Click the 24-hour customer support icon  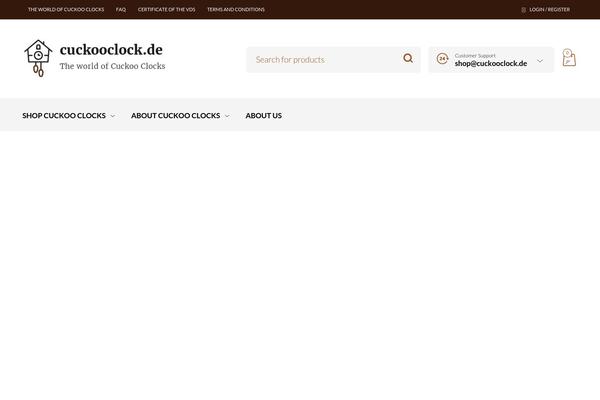tap(442, 59)
